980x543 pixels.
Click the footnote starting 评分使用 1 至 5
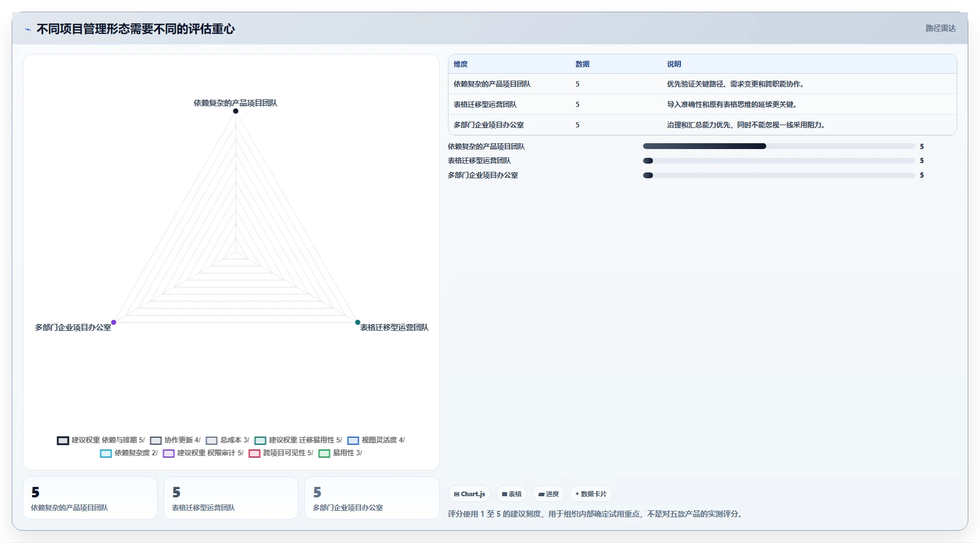(596, 514)
